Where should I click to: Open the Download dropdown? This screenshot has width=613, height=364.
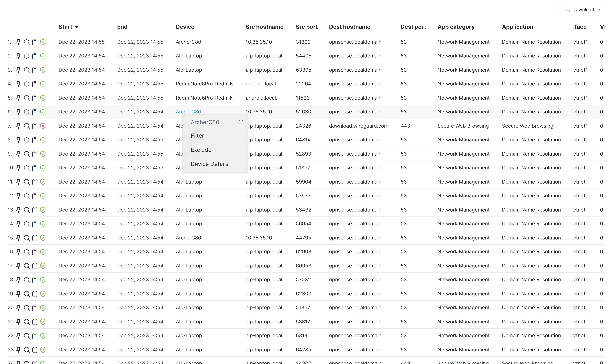coord(582,10)
